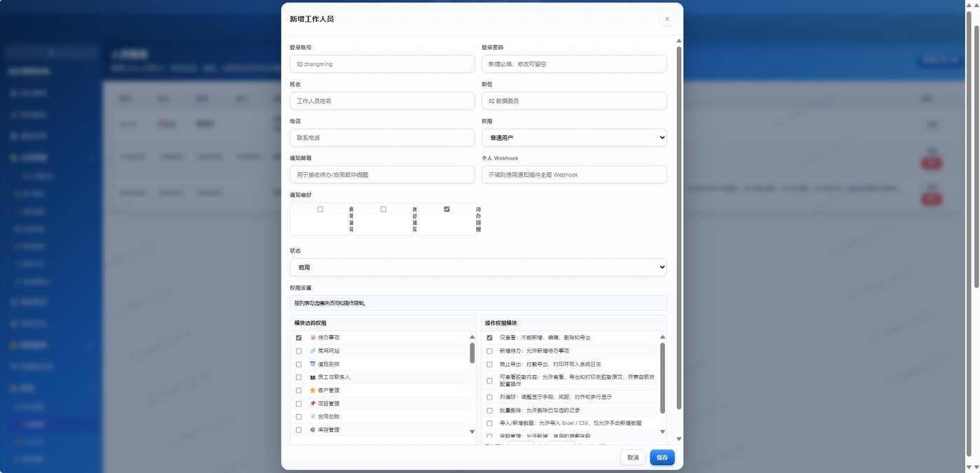Enable the 导入/新增数据 operation checkbox

point(490,423)
